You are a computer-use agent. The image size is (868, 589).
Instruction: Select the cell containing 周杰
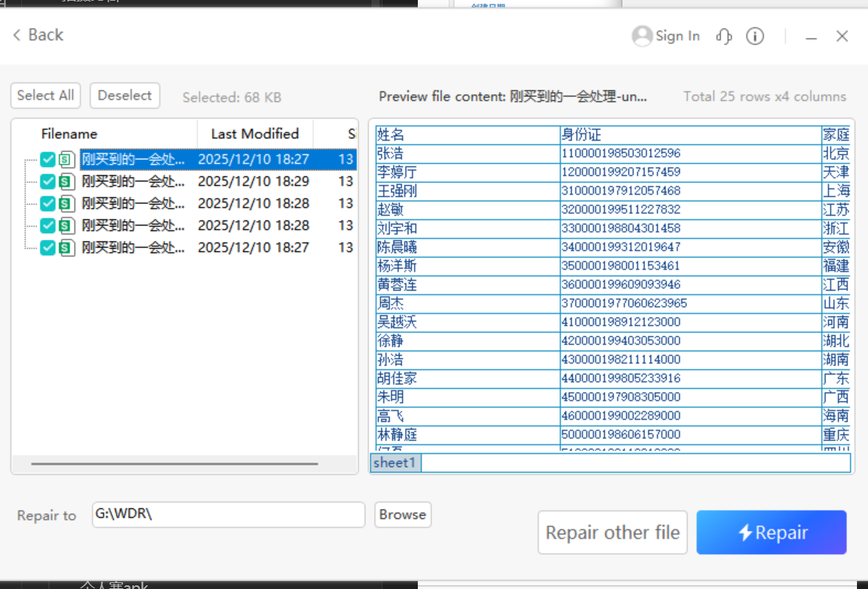468,304
